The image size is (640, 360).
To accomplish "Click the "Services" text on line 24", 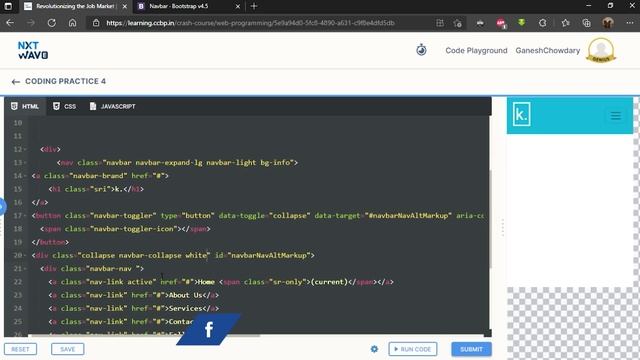I will point(186,308).
